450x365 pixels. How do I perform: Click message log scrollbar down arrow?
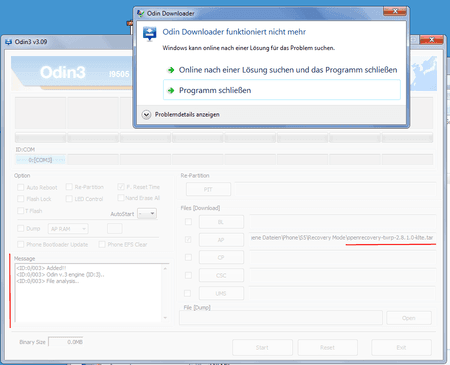click(165, 318)
